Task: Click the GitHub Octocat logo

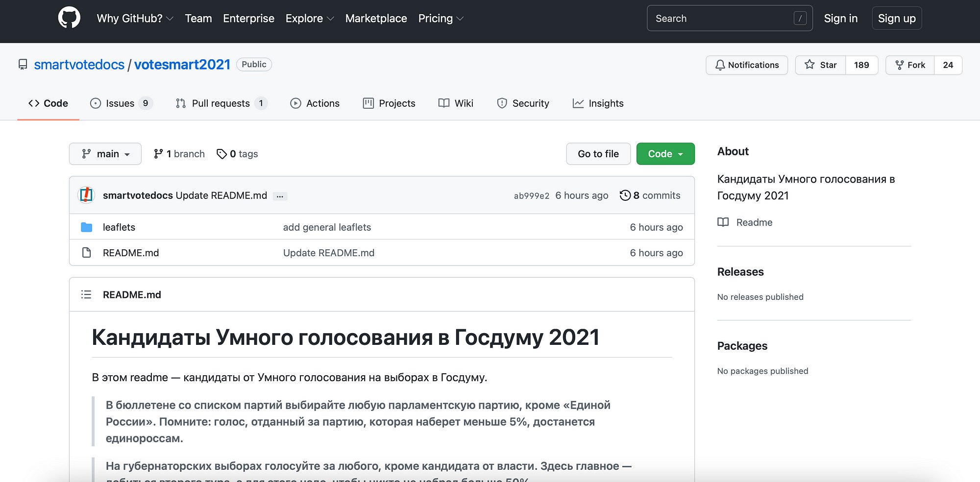Action: point(69,18)
